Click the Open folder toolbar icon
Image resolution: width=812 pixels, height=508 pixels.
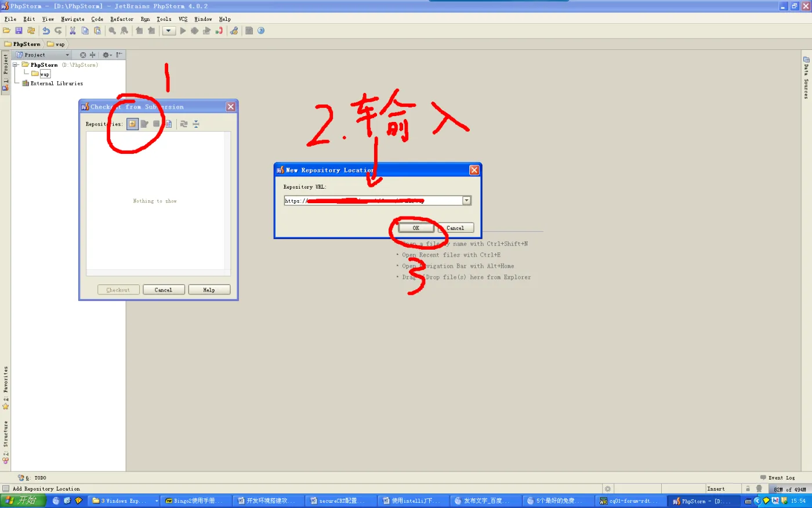[x=7, y=31]
